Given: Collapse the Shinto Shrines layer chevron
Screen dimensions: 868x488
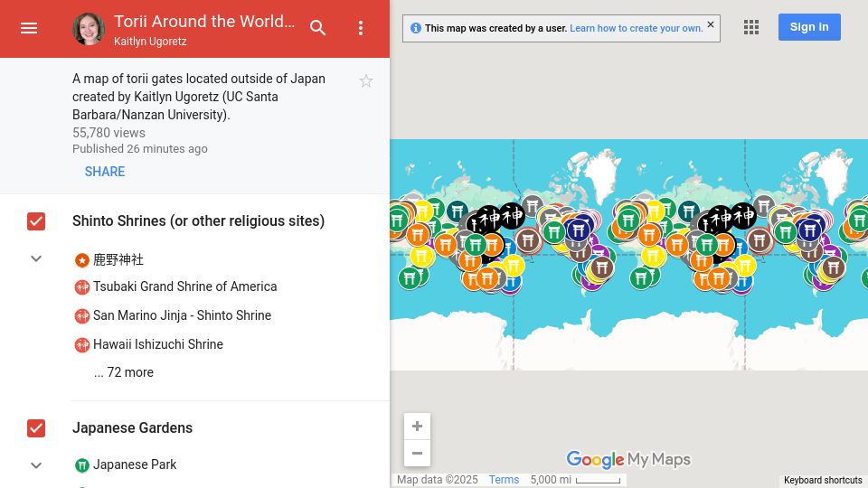Looking at the screenshot, I should point(36,258).
